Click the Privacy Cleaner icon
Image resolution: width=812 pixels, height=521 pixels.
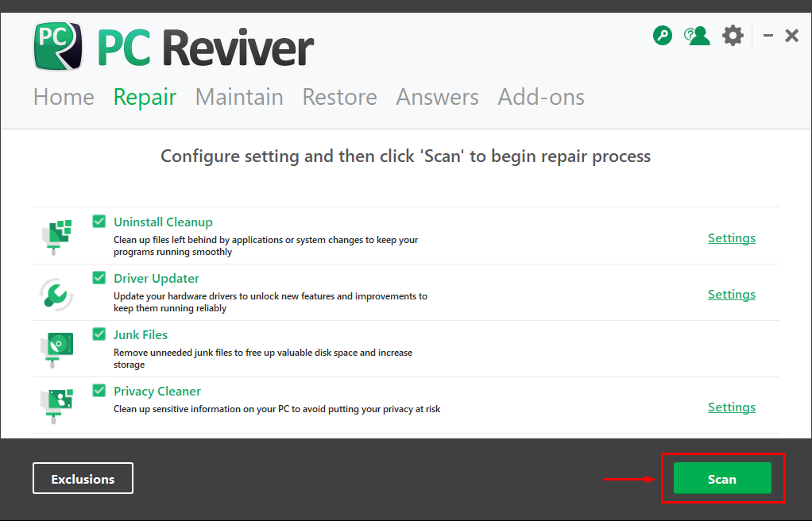[57, 407]
